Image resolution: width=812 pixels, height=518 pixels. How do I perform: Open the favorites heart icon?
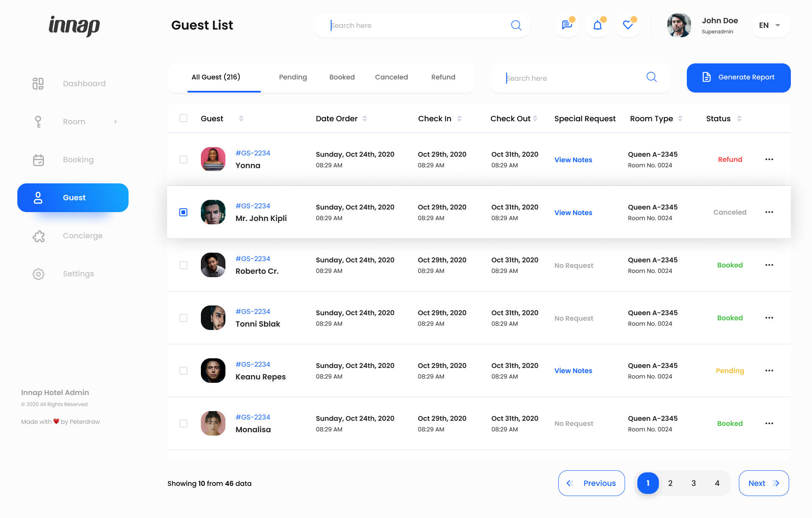628,25
